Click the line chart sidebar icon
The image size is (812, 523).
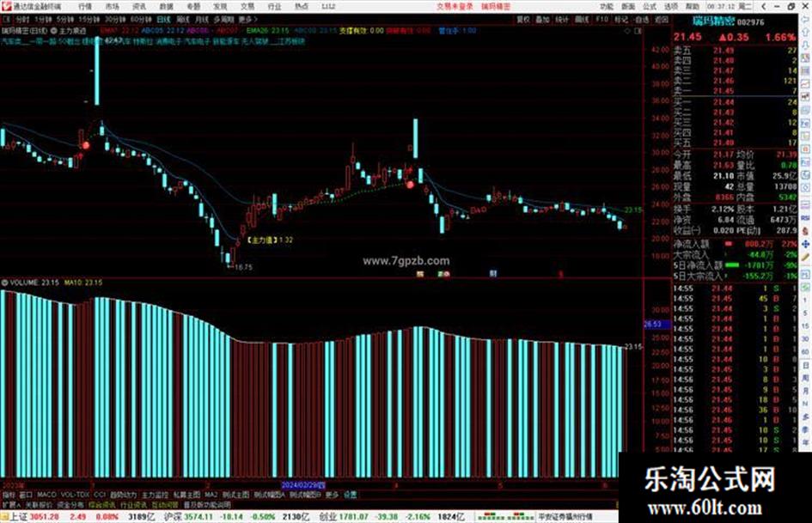point(805,84)
